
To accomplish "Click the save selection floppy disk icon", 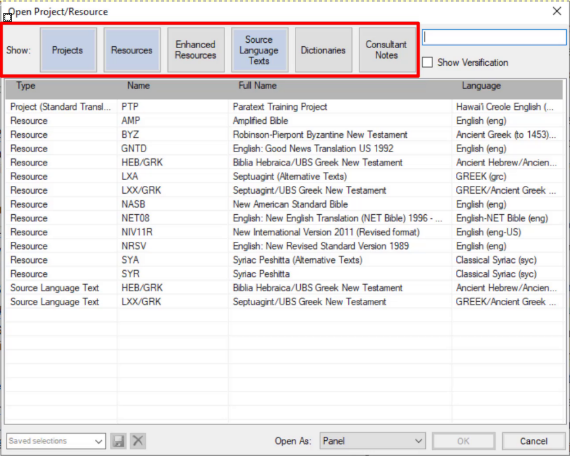I will click(x=119, y=441).
